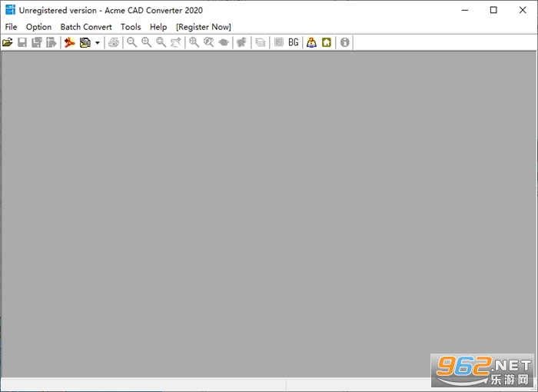This screenshot has height=392, width=538.
Task: Minimize the Acme CAD Converter window
Action: click(x=465, y=10)
